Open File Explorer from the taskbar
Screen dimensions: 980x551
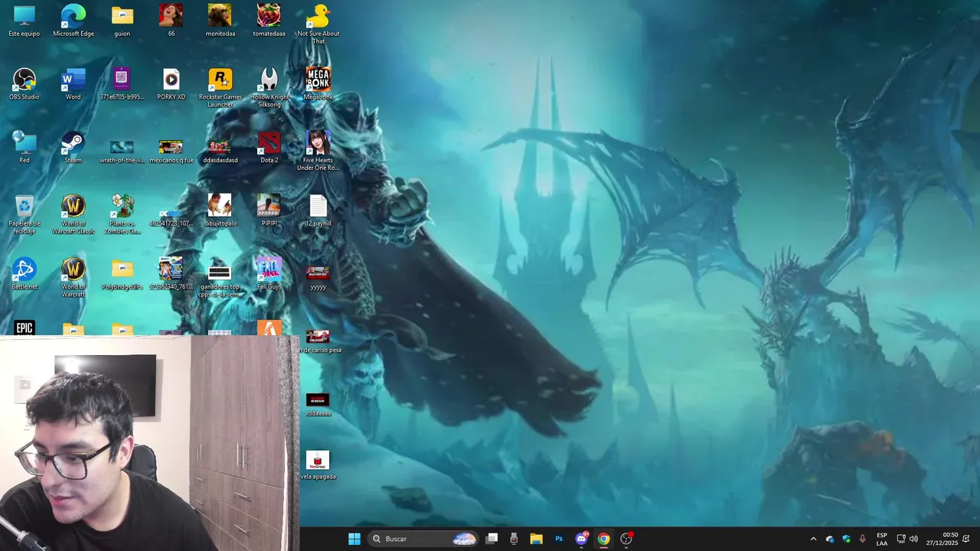tap(536, 539)
